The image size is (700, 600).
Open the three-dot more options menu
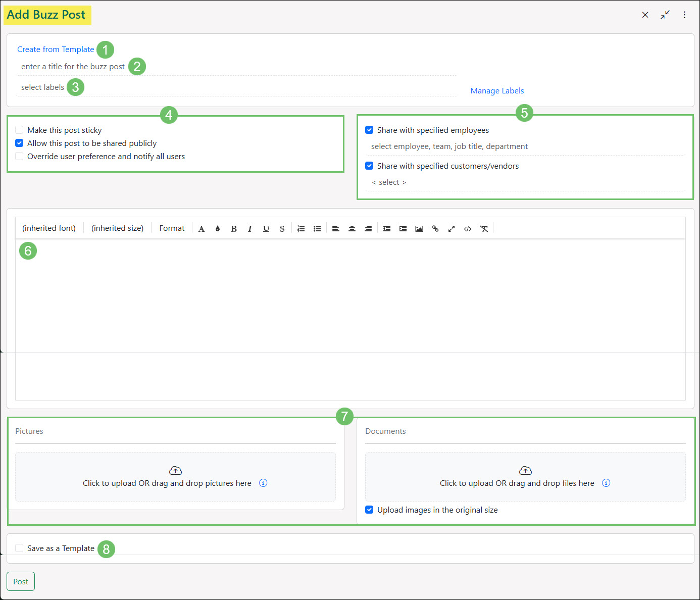[684, 15]
